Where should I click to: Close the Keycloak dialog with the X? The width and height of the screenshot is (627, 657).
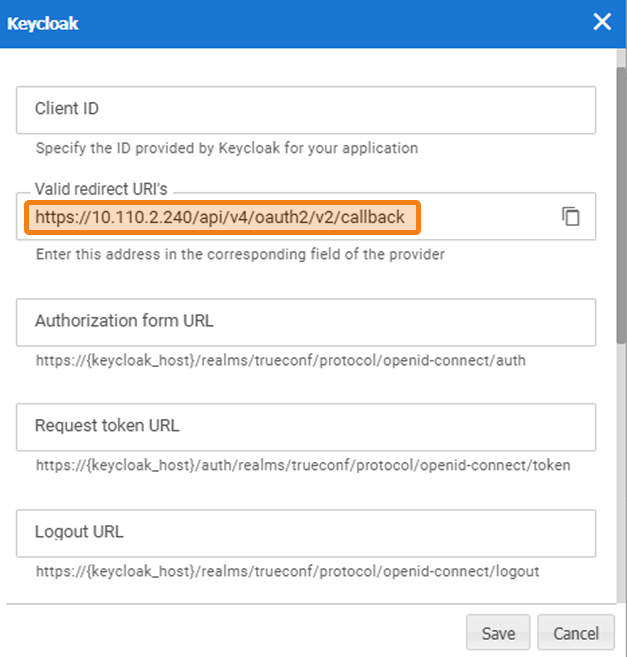point(602,22)
